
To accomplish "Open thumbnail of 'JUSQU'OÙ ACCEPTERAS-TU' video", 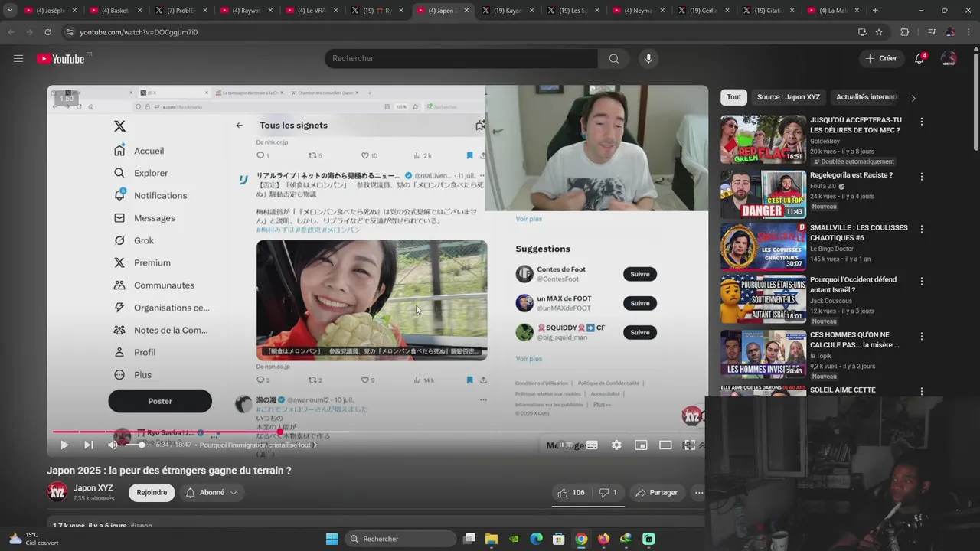I will coord(763,139).
